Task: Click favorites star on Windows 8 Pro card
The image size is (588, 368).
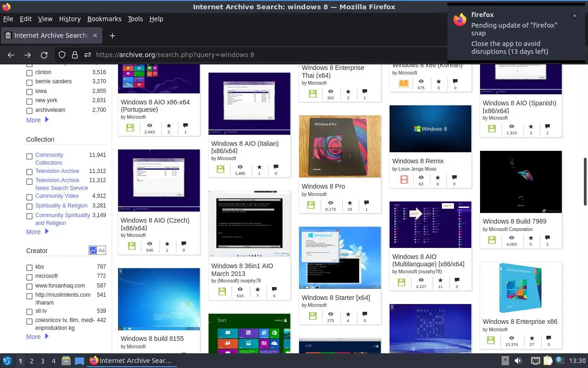Action: (x=350, y=203)
